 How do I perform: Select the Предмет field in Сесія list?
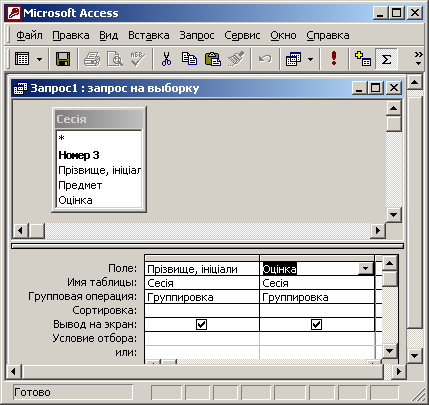pos(99,185)
